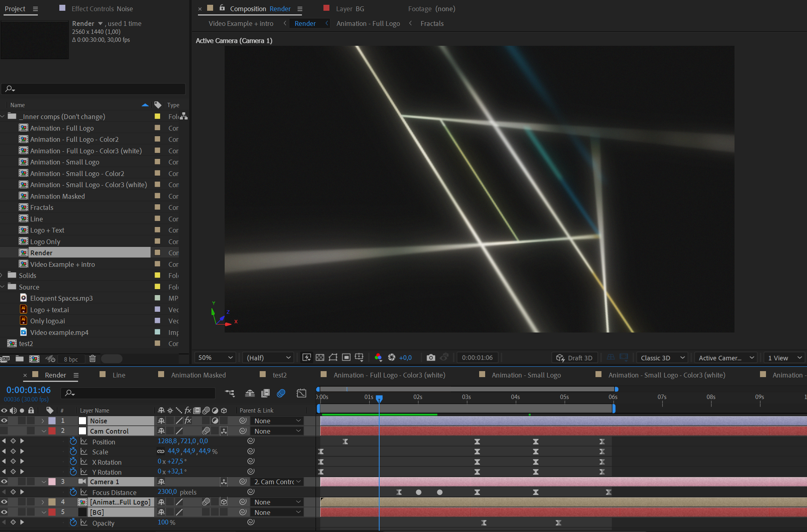
Task: Collapse the Source folder in the project
Action: pos(3,287)
